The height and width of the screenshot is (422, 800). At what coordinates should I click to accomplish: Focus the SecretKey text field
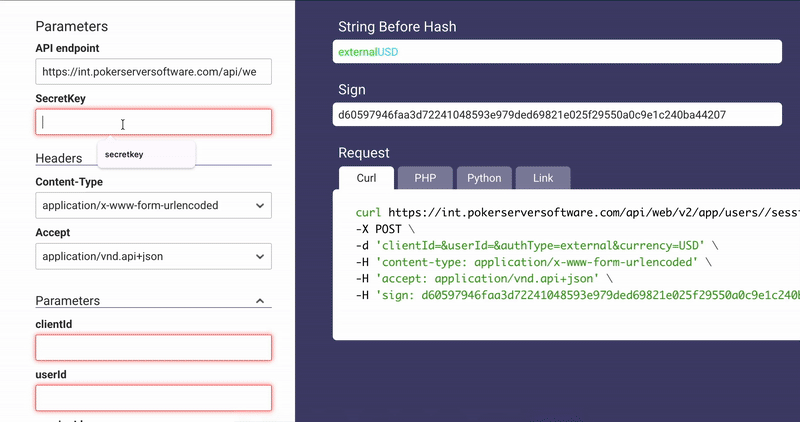click(x=153, y=122)
